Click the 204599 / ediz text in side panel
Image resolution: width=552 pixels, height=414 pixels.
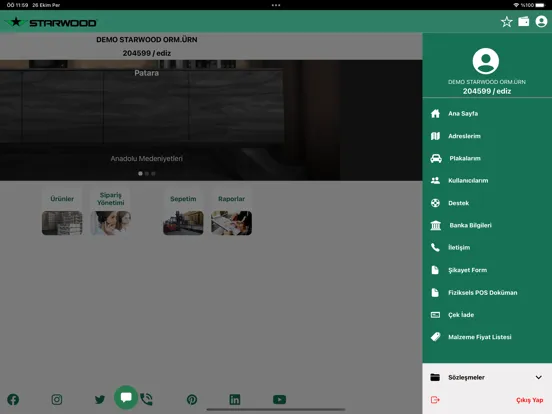coord(487,91)
